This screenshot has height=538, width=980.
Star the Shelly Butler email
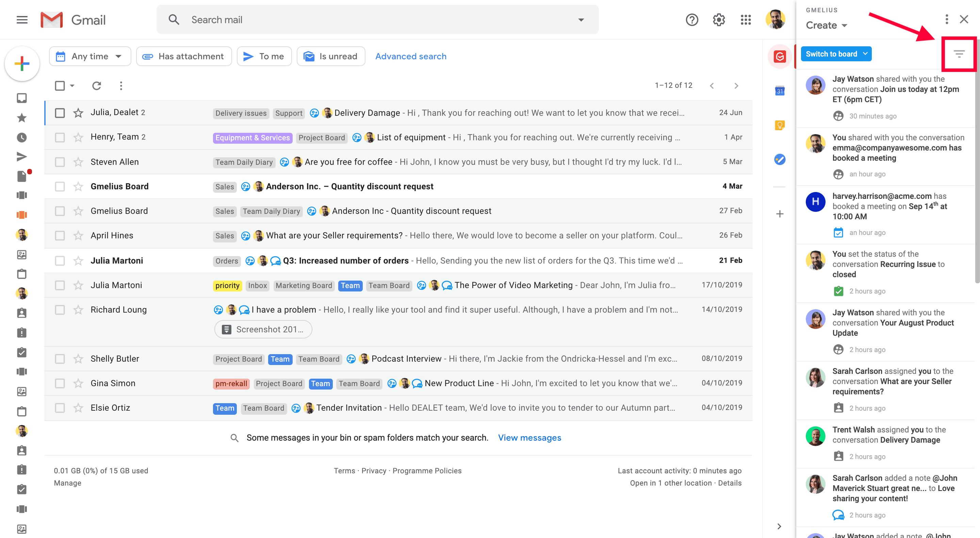[78, 359]
